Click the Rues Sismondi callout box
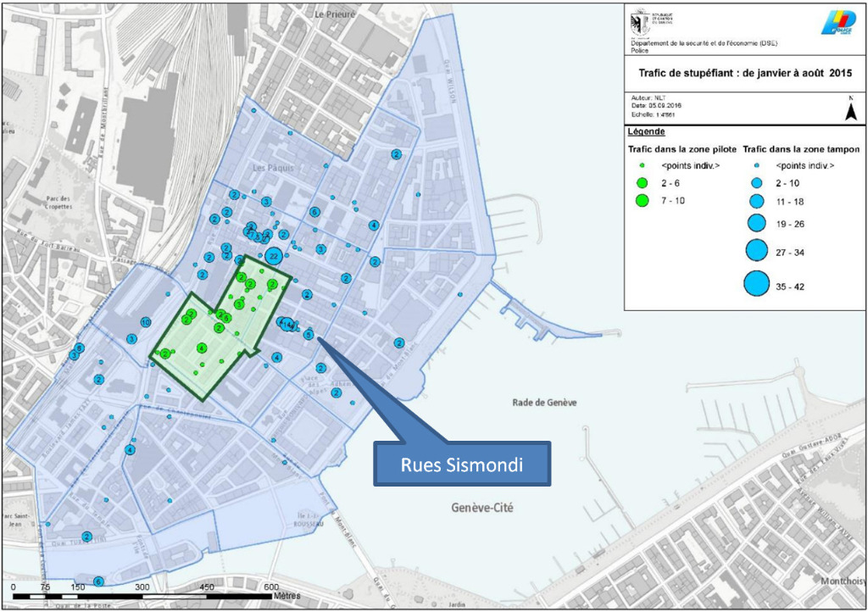 (462, 464)
